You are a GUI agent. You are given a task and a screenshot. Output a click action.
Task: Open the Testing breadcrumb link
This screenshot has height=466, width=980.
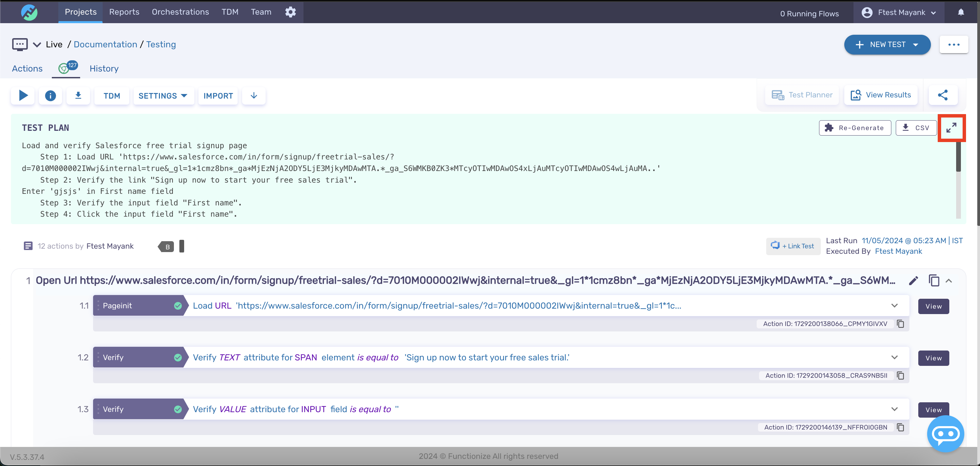pyautogui.click(x=161, y=45)
